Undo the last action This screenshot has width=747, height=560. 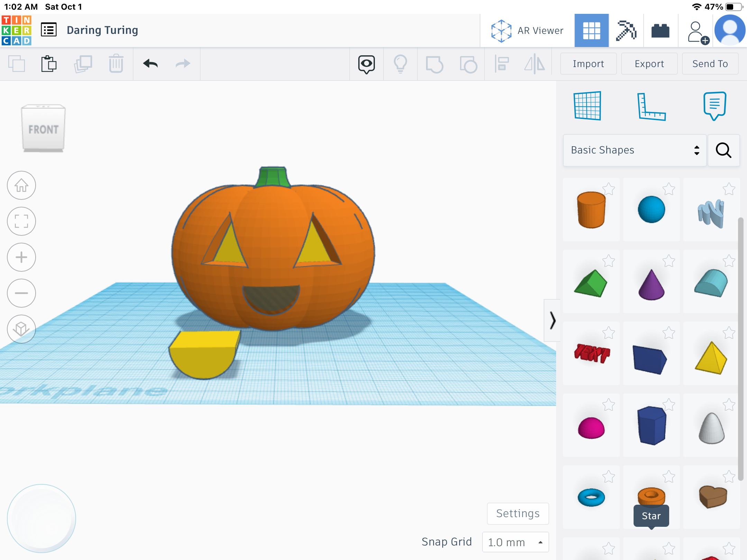tap(150, 64)
